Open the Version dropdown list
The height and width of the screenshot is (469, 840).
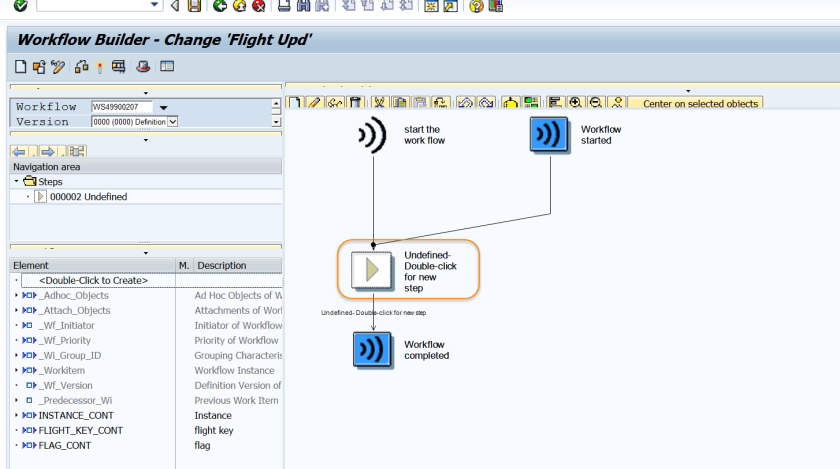click(x=172, y=122)
